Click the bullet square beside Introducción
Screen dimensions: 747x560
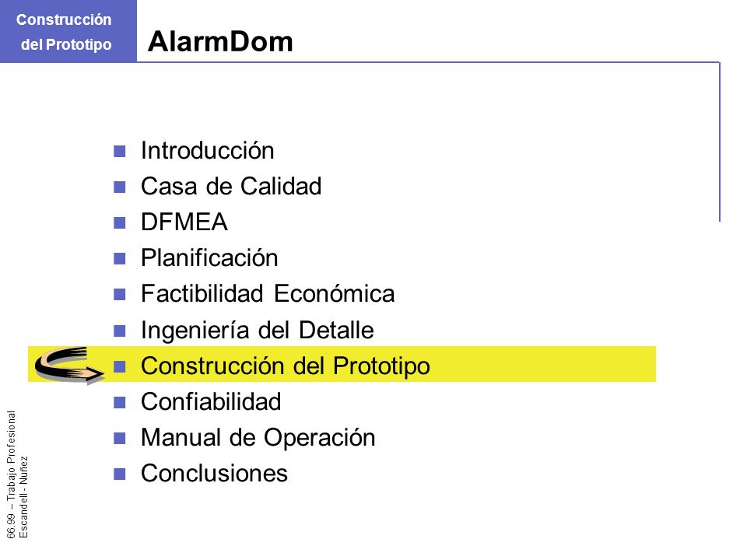[120, 152]
